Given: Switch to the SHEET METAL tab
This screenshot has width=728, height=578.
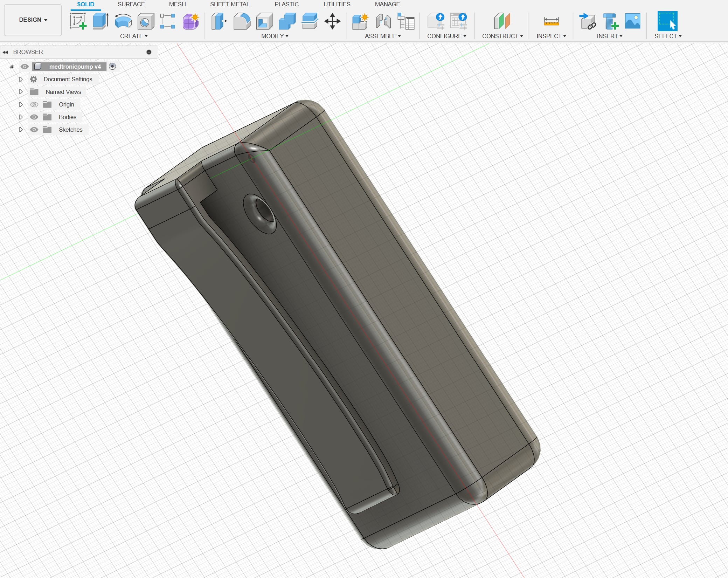Looking at the screenshot, I should point(230,4).
